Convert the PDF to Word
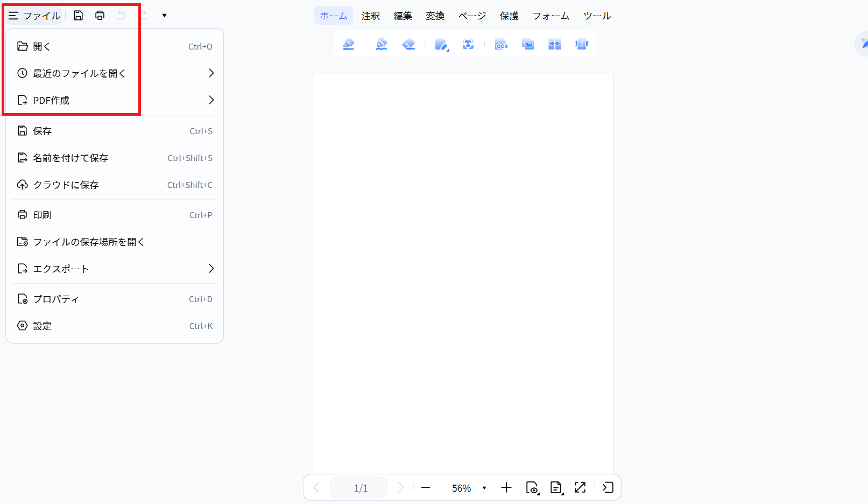Screen dimensions: 868x504 (x=527, y=44)
